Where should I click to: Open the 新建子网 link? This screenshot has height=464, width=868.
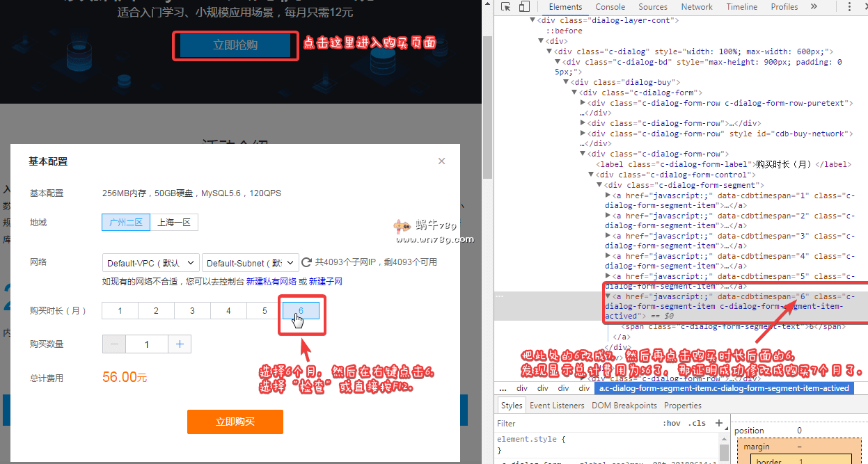(x=324, y=280)
